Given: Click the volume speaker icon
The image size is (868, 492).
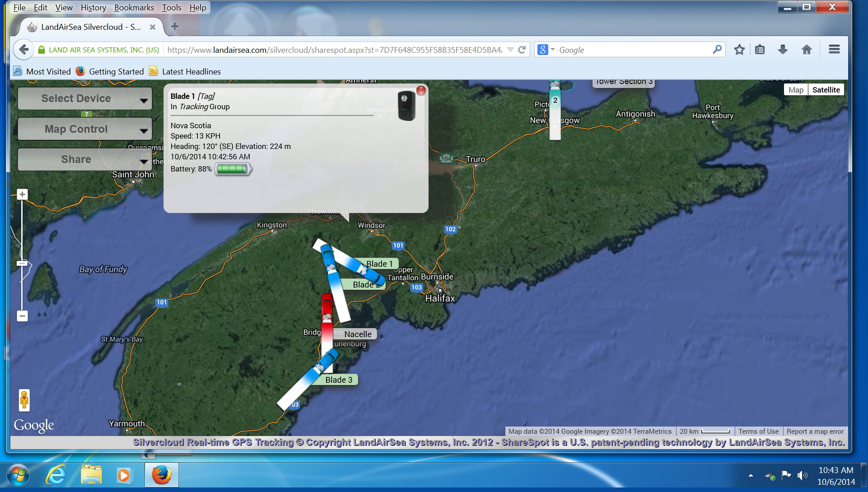Looking at the screenshot, I should coord(802,475).
